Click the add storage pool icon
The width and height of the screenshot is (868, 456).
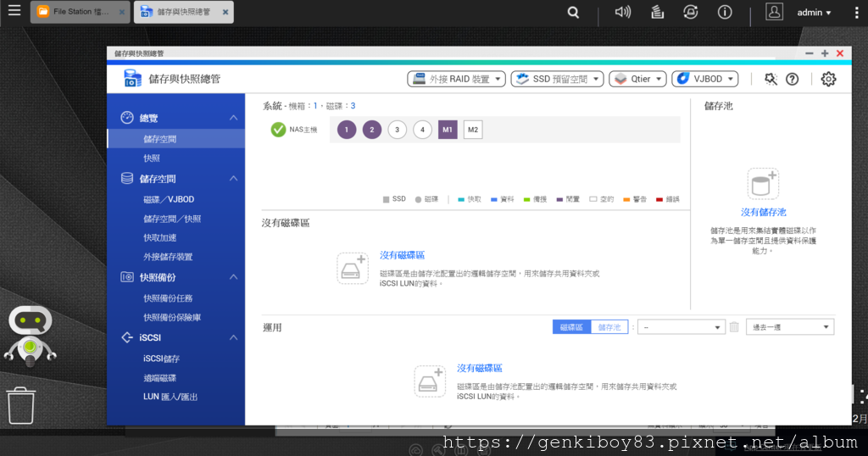[x=764, y=184]
